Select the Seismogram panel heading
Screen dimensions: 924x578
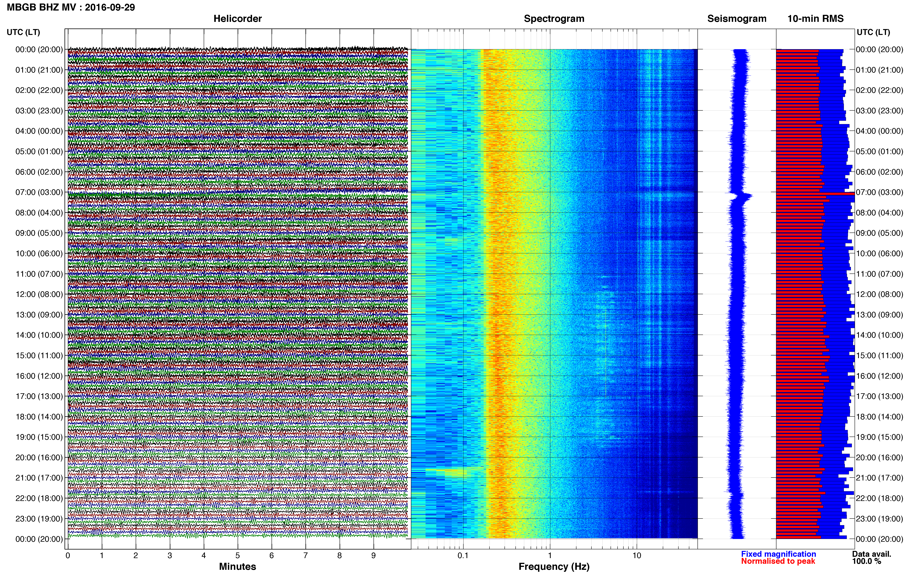[737, 19]
